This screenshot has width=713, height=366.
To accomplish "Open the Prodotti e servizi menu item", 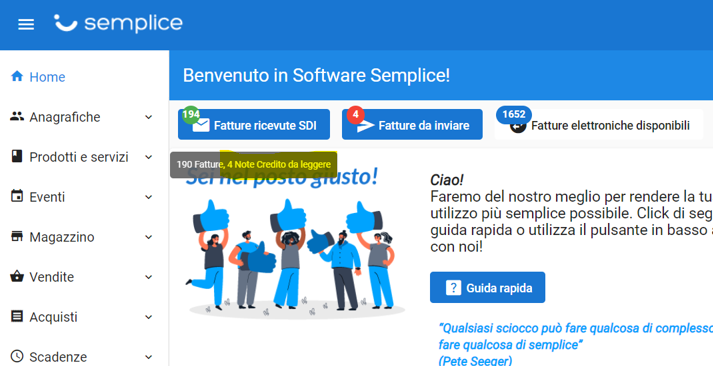I will pos(84,157).
